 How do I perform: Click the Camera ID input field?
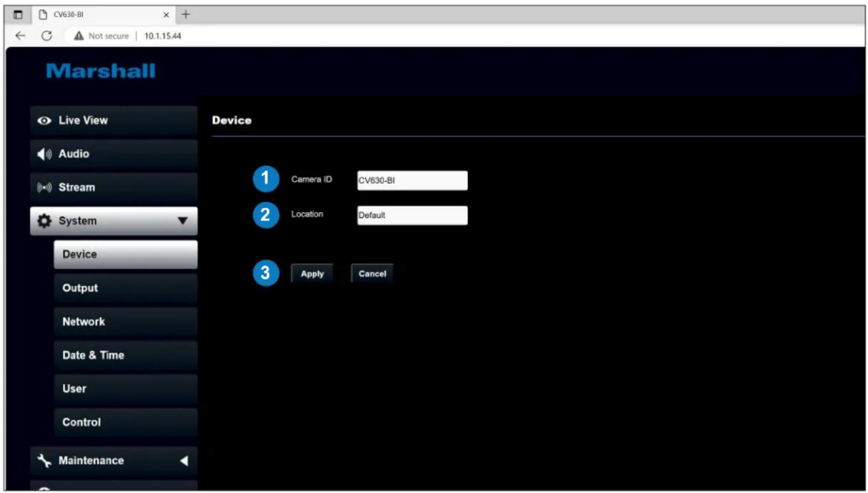point(411,180)
